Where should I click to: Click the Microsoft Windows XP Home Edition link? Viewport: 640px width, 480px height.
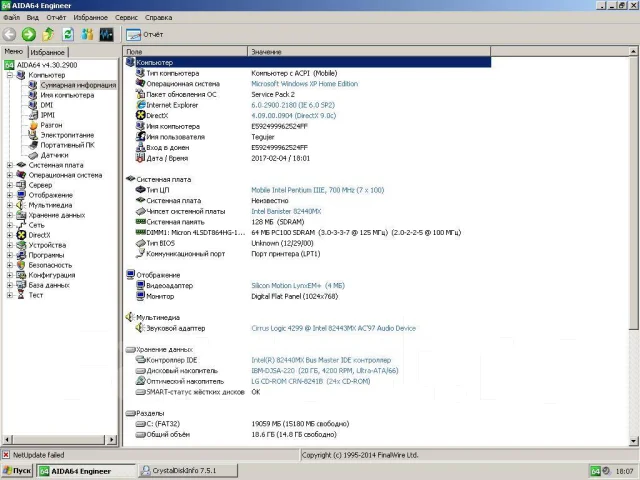pos(304,84)
